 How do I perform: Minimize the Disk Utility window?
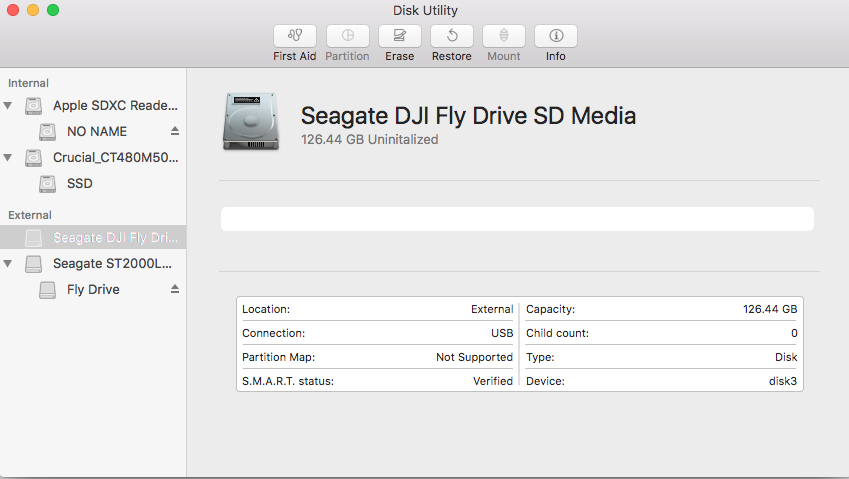coord(33,10)
